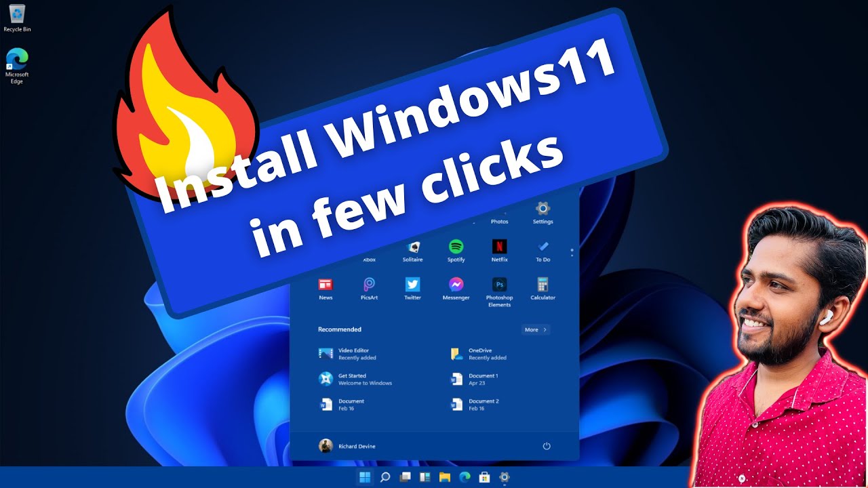Open Calculator app
Screen dimensions: 868x488
tap(542, 289)
